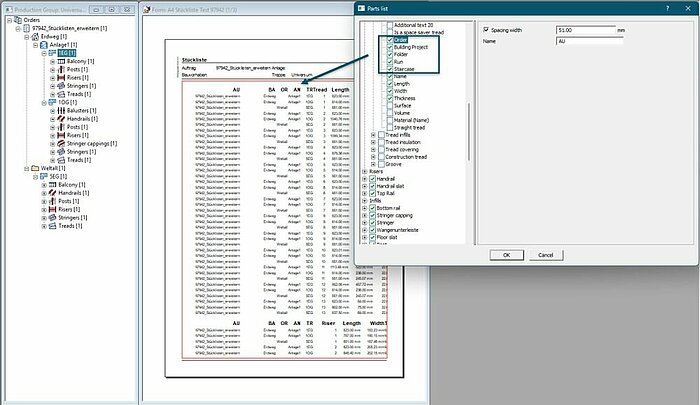The image size is (700, 405).
Task: Click the Balcony icon under 1EG
Action: click(61, 61)
